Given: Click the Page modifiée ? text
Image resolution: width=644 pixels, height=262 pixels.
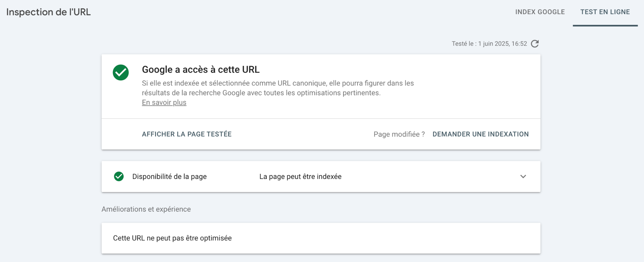Looking at the screenshot, I should click(x=399, y=134).
